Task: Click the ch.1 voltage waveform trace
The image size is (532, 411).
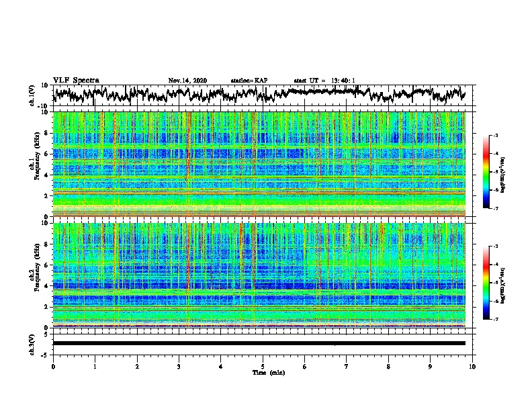Action: 259,94
